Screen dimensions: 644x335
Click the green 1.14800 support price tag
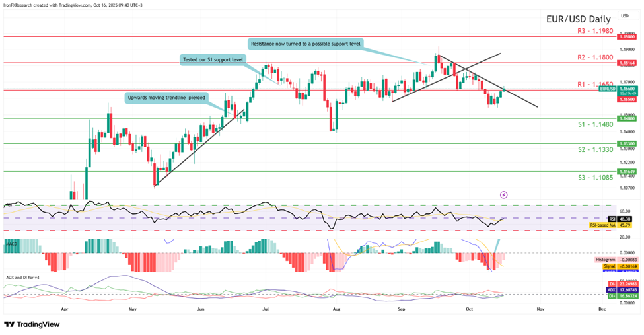(x=627, y=118)
